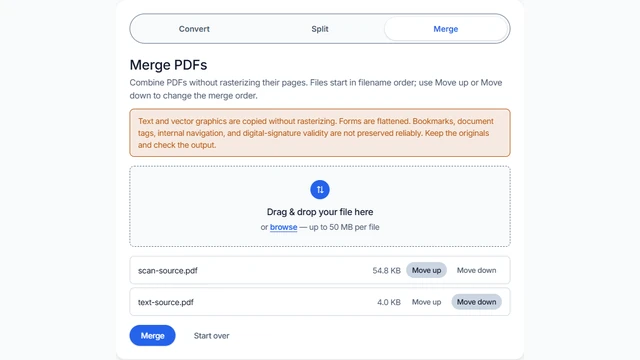Move text-source.pdf down

(476, 302)
